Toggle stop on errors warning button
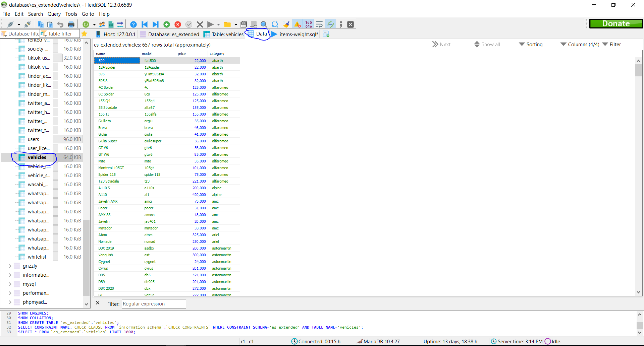644x346 pixels. coord(298,24)
